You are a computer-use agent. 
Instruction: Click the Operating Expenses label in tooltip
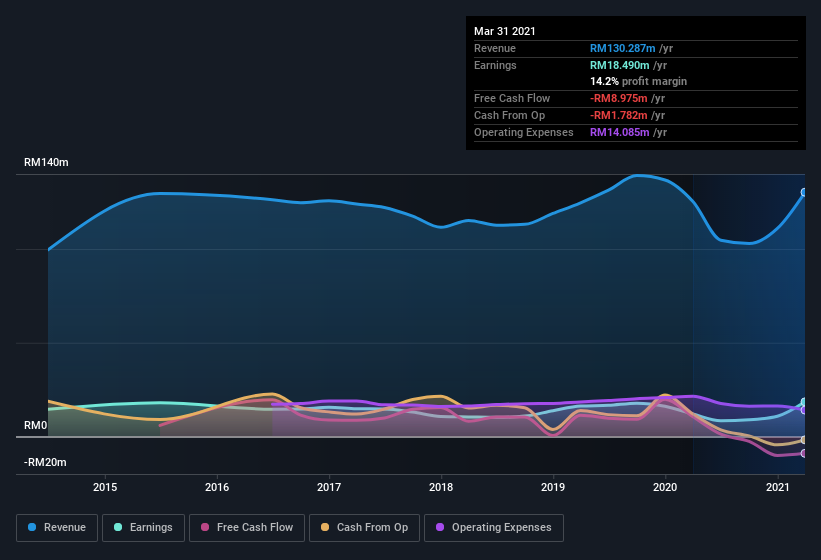(524, 132)
